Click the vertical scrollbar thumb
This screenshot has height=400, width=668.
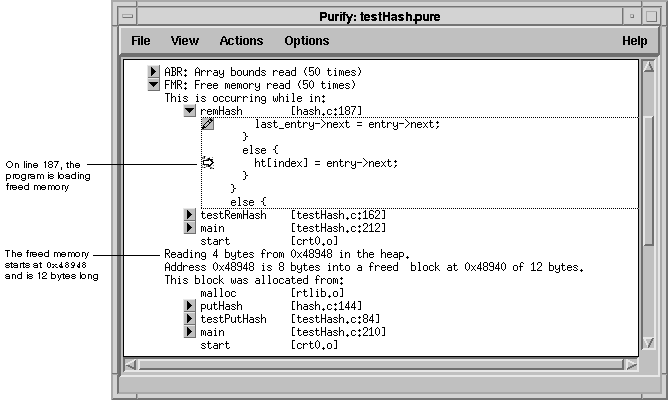point(648,181)
